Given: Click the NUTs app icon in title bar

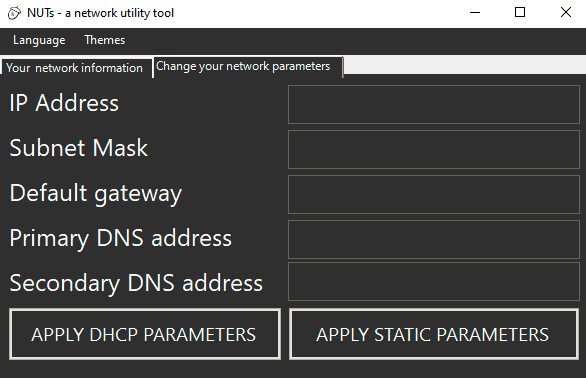Looking at the screenshot, I should click(x=14, y=13).
